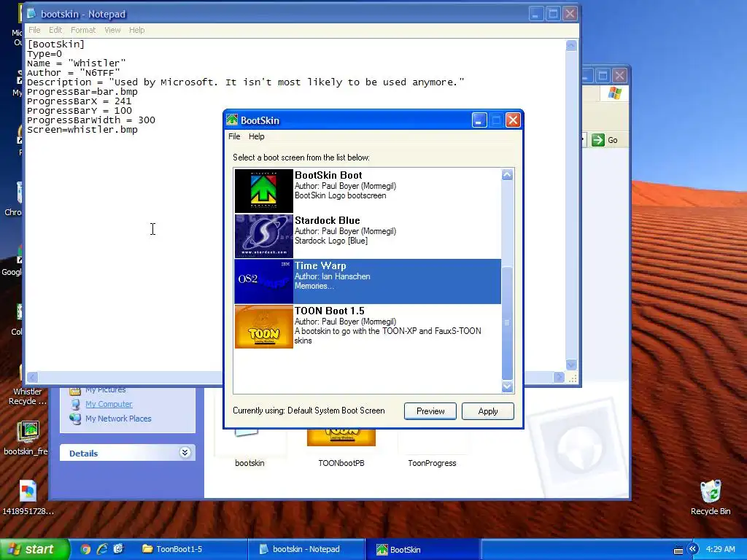Open Notepad's Format menu
This screenshot has height=560, width=747.
click(83, 30)
